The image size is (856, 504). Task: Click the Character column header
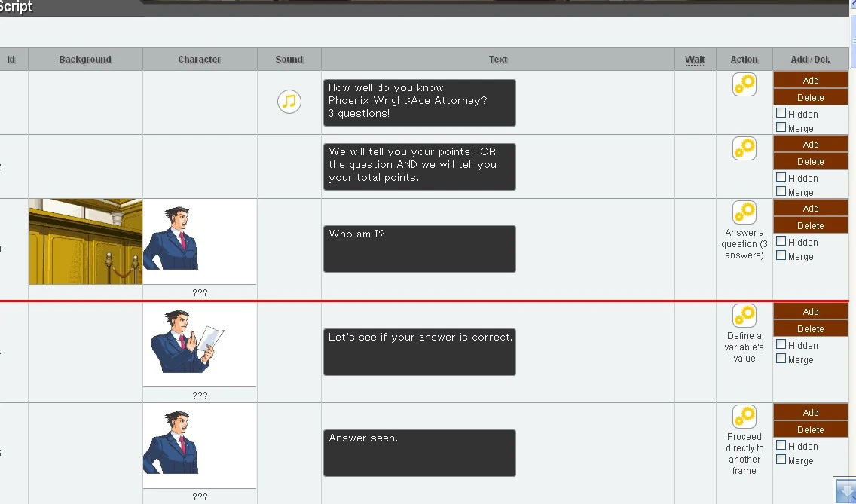pos(199,59)
